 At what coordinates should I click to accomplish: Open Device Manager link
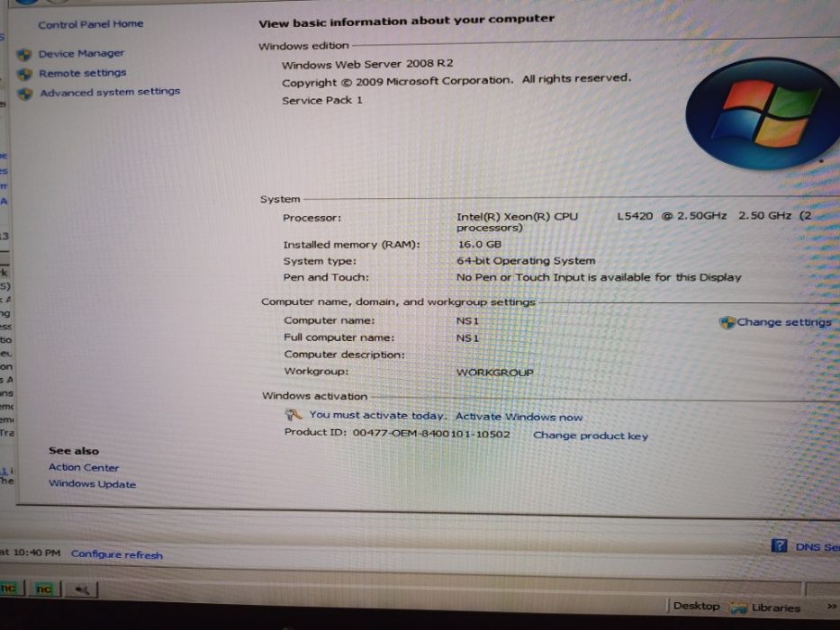[81, 54]
